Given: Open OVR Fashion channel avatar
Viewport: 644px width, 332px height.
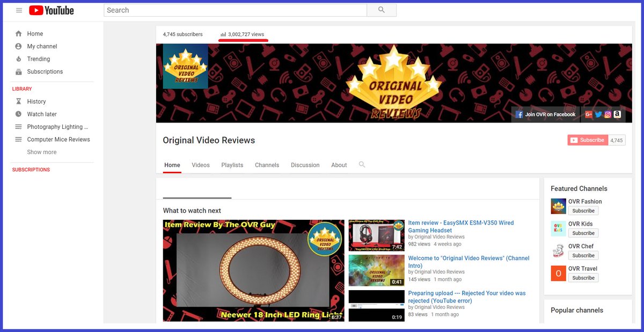Looking at the screenshot, I should tap(559, 206).
